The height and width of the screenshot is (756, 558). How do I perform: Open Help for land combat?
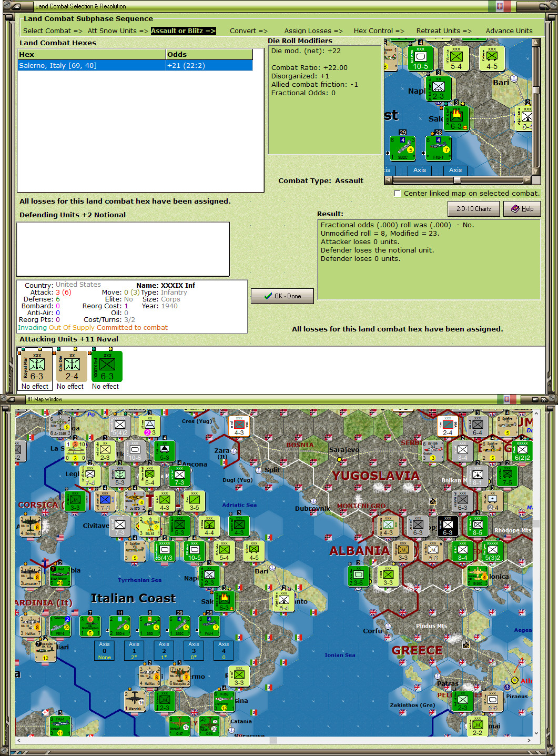tap(522, 209)
